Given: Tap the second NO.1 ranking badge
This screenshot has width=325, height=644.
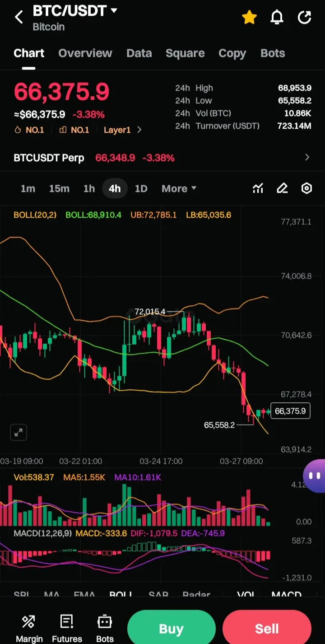Looking at the screenshot, I should click(x=74, y=130).
